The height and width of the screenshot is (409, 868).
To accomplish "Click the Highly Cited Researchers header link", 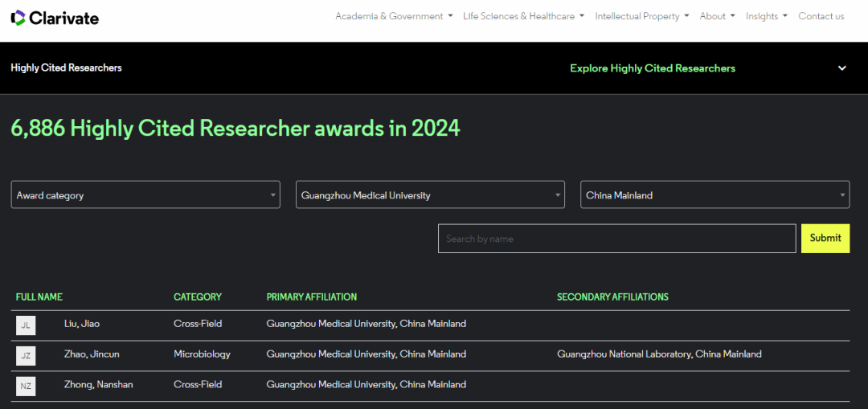I will click(x=66, y=68).
